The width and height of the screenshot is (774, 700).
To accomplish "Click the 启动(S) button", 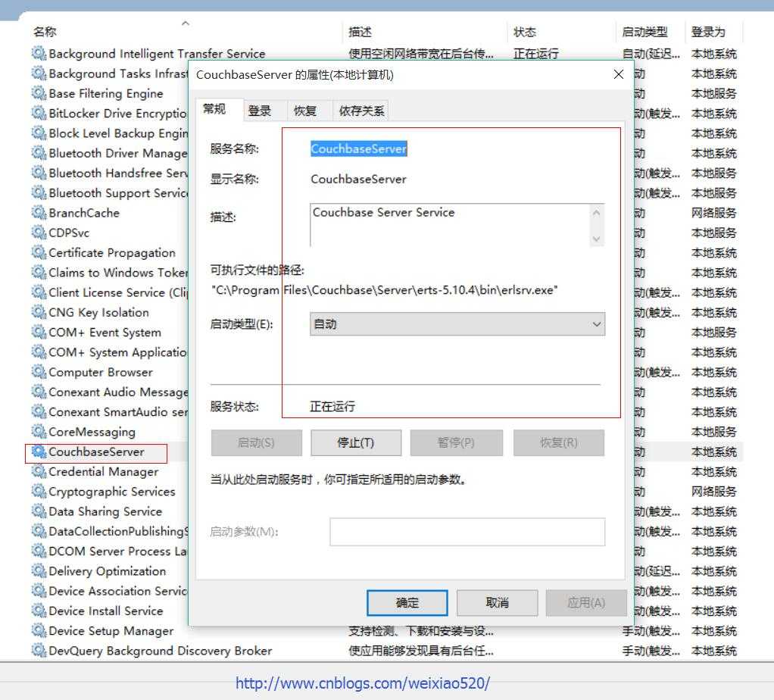I will tap(256, 442).
